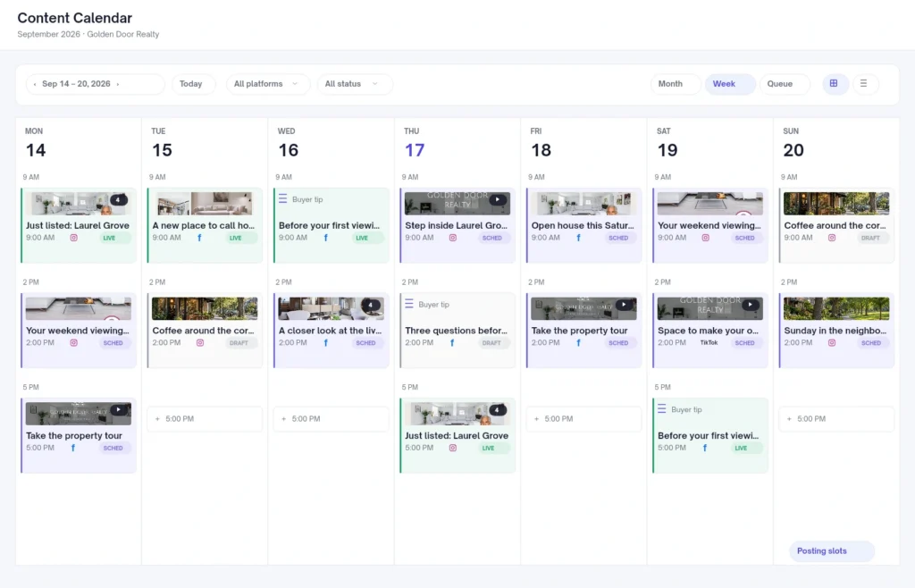Viewport: 915px width, 588px height.
Task: Click video play badge on Friday 2 PM thumbnail
Action: pyautogui.click(x=625, y=305)
